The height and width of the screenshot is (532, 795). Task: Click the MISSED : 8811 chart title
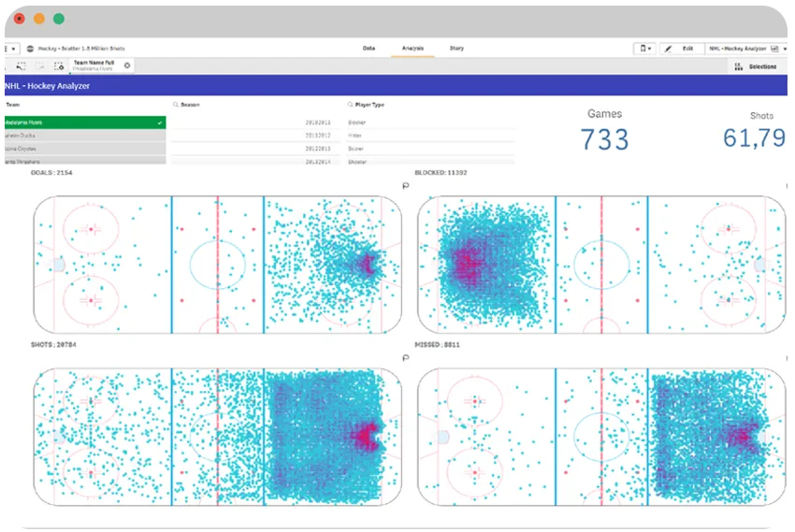tap(437, 345)
